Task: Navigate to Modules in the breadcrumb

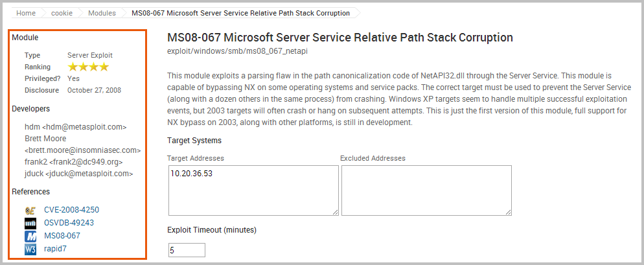Action: click(102, 13)
